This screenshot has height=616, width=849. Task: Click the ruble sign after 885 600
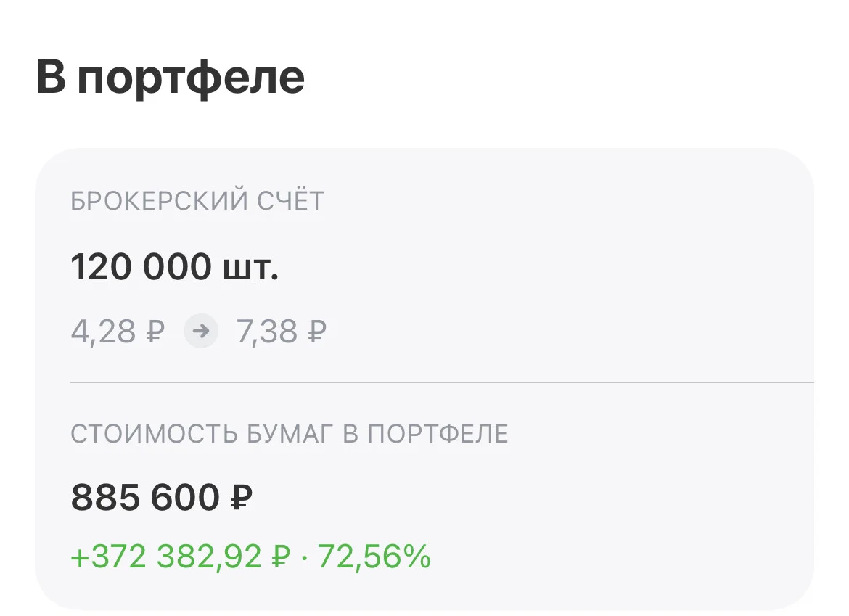(x=242, y=498)
